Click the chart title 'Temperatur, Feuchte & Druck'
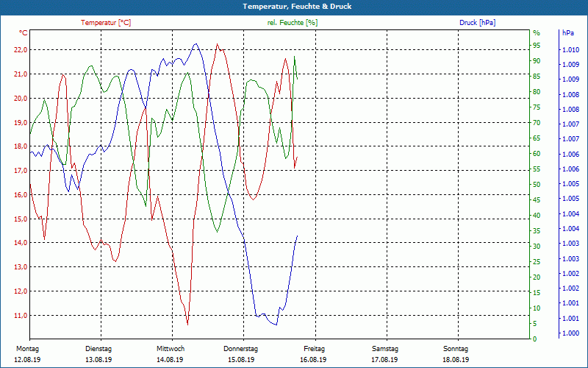Screen dimensions: 588x368 point(297,7)
